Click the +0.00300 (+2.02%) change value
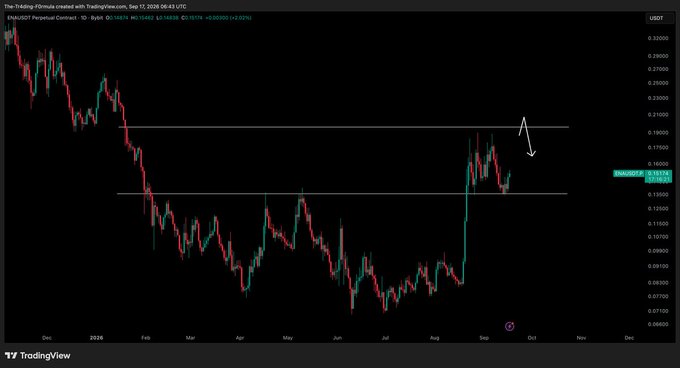Viewport: 680px width, 368px height. [x=228, y=18]
